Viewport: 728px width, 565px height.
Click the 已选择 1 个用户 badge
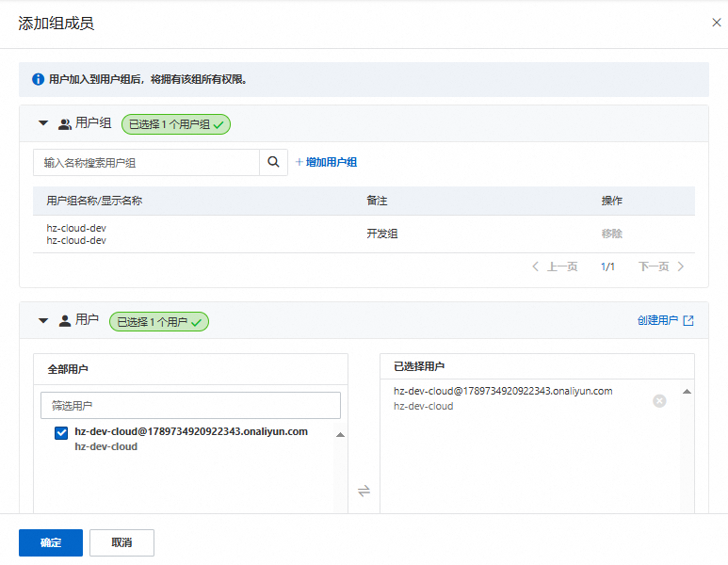pos(159,322)
